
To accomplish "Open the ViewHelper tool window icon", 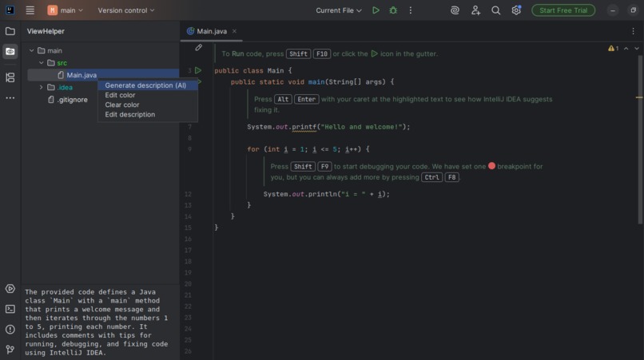I will point(10,52).
